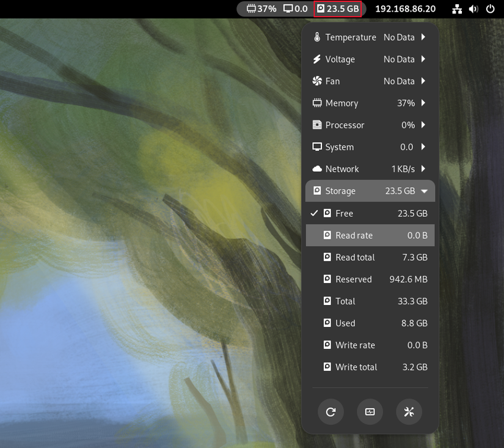Viewport: 504px width, 448px height.
Task: Open the Fan sensor row
Action: 370,81
